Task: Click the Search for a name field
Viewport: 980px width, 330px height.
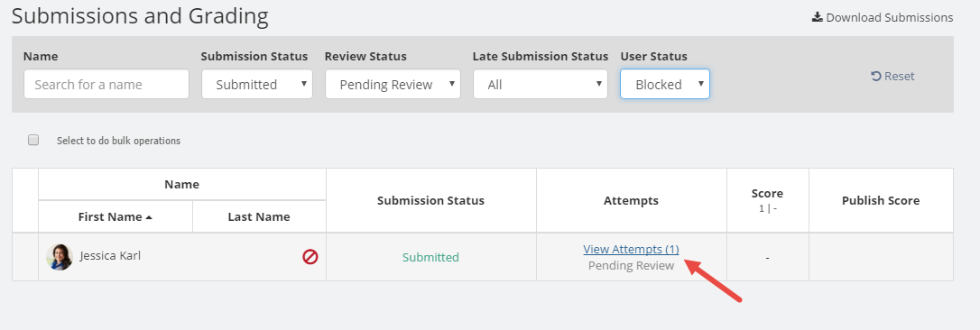Action: 106,85
